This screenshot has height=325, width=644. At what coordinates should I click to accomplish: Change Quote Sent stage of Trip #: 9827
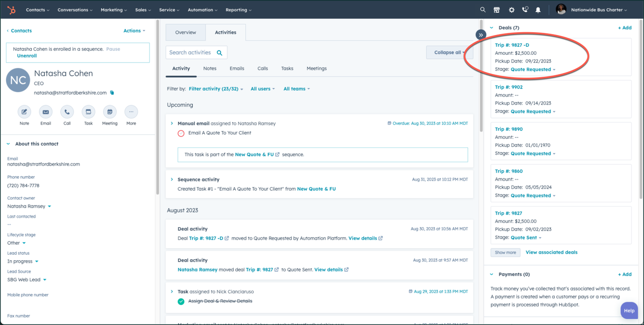pos(526,238)
